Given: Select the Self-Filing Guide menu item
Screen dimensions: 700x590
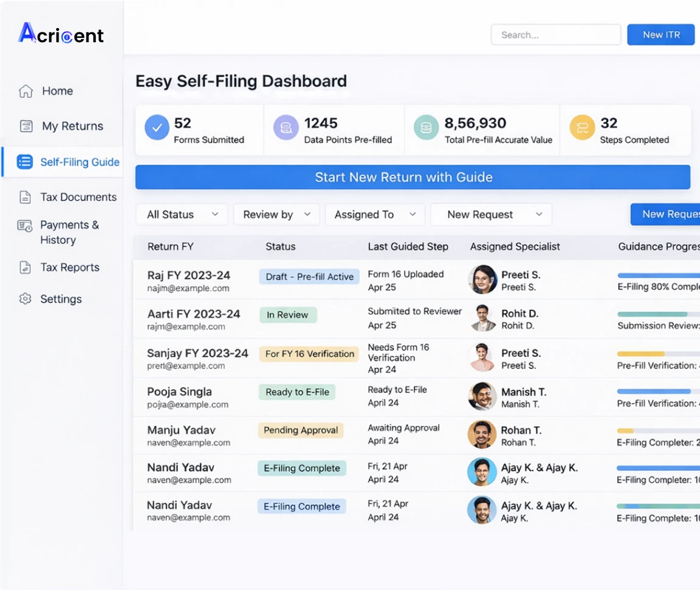Looking at the screenshot, I should (79, 162).
